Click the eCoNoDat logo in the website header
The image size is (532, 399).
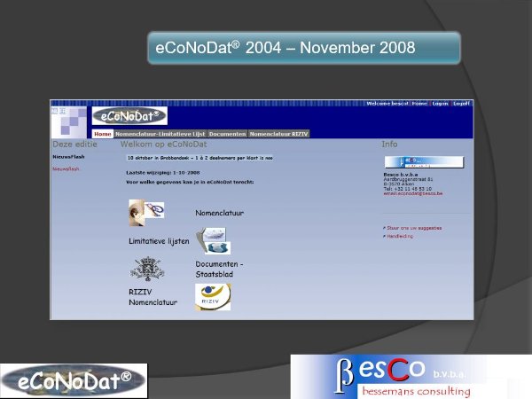129,116
